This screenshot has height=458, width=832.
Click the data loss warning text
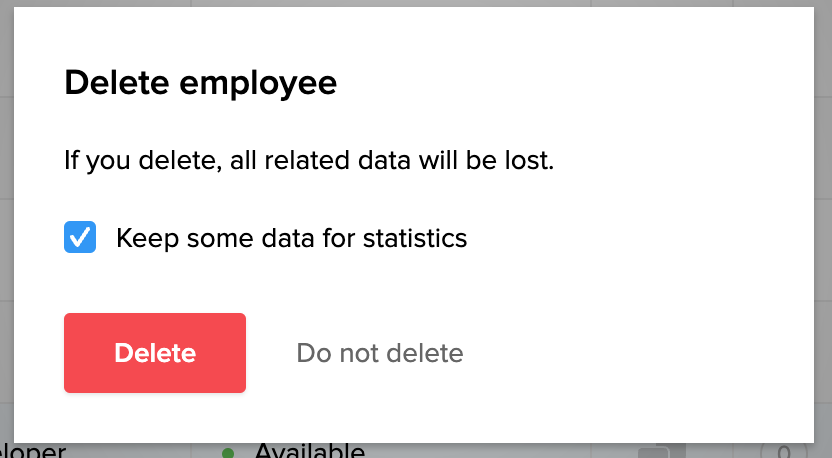pos(309,160)
